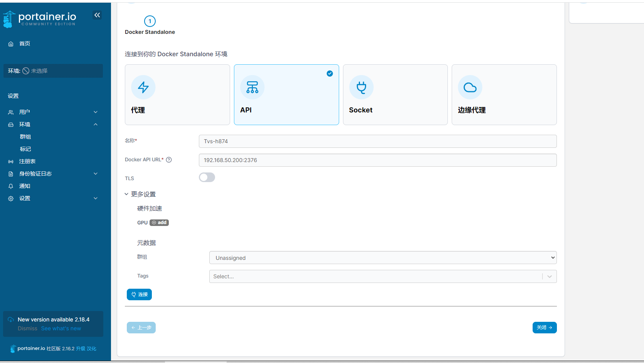Select the 边缘代理 cloud icon option
The width and height of the screenshot is (644, 363).
tap(470, 87)
